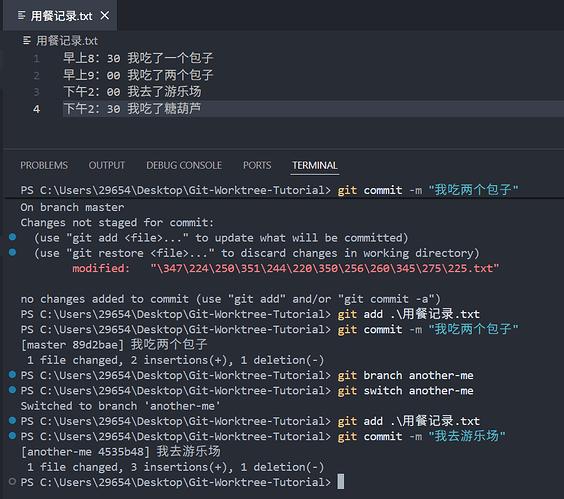Click '[master 89d2bae] 我吃两个包子' output
The width and height of the screenshot is (564, 499).
114,345
